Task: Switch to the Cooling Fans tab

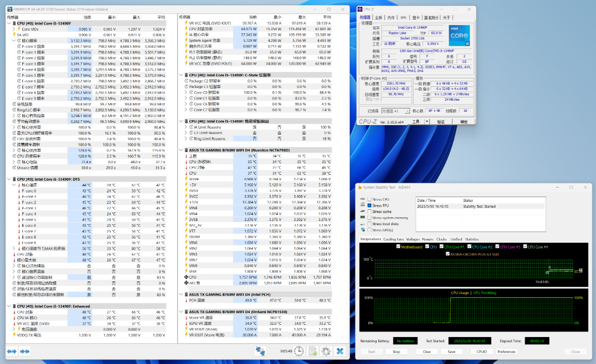Action: click(x=394, y=239)
